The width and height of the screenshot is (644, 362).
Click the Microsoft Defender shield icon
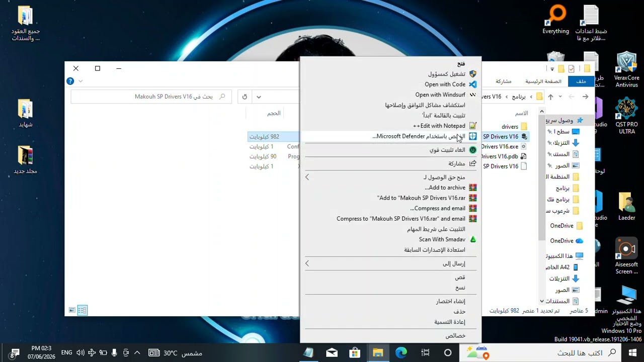pyautogui.click(x=472, y=136)
